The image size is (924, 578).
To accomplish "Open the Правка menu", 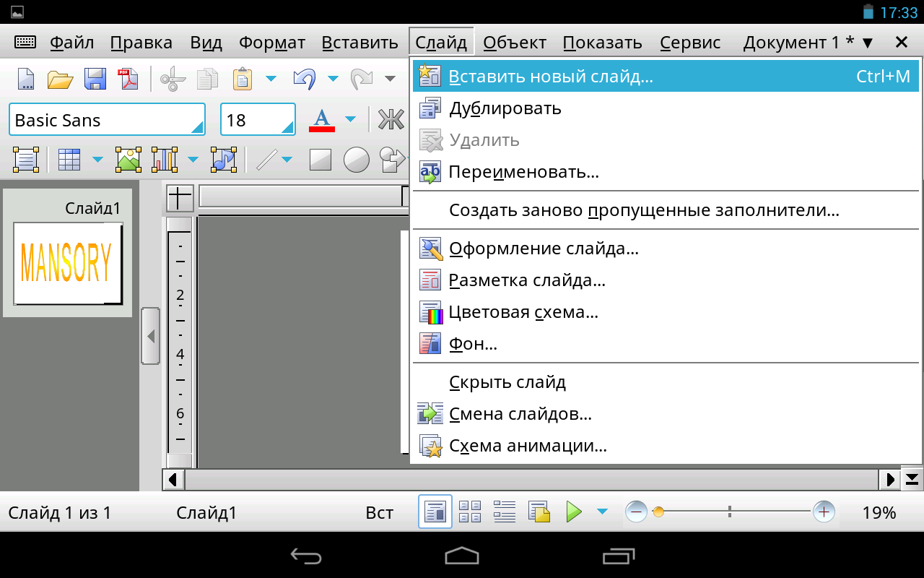I will point(141,43).
